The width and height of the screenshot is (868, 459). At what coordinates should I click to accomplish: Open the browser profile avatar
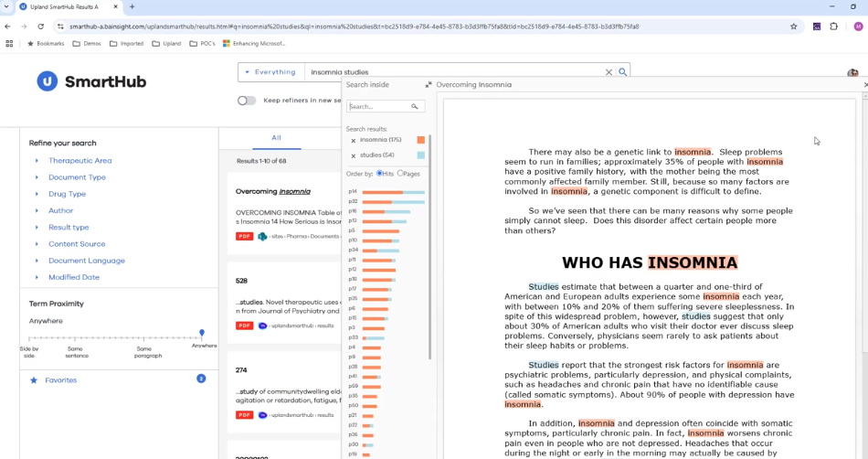pyautogui.click(x=858, y=26)
